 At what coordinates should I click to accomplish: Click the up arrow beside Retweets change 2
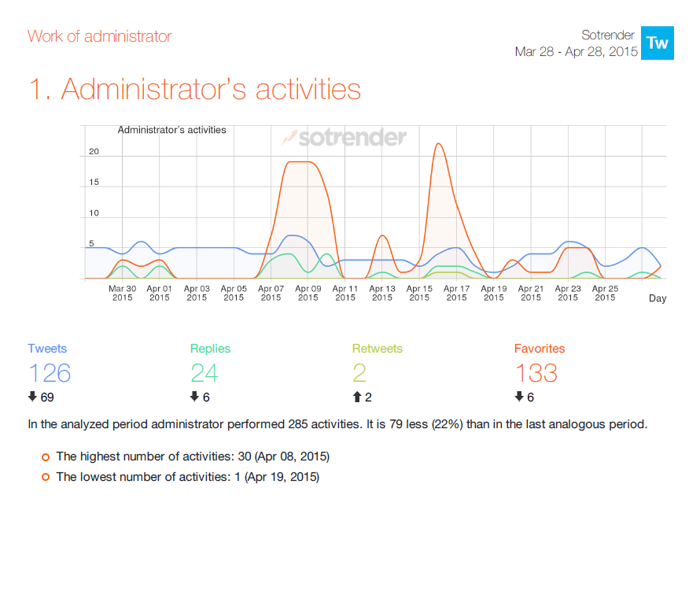click(x=357, y=397)
